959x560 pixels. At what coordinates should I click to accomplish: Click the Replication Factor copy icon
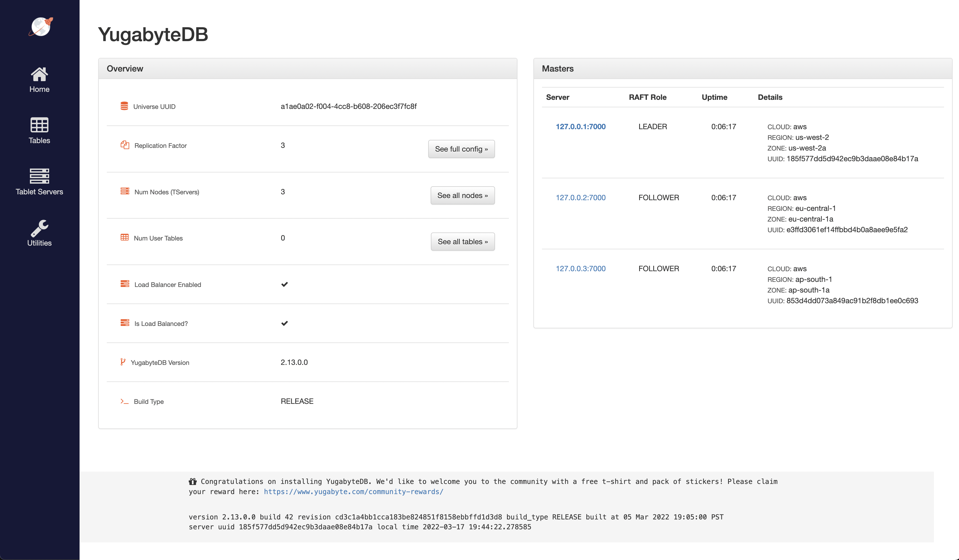tap(124, 145)
